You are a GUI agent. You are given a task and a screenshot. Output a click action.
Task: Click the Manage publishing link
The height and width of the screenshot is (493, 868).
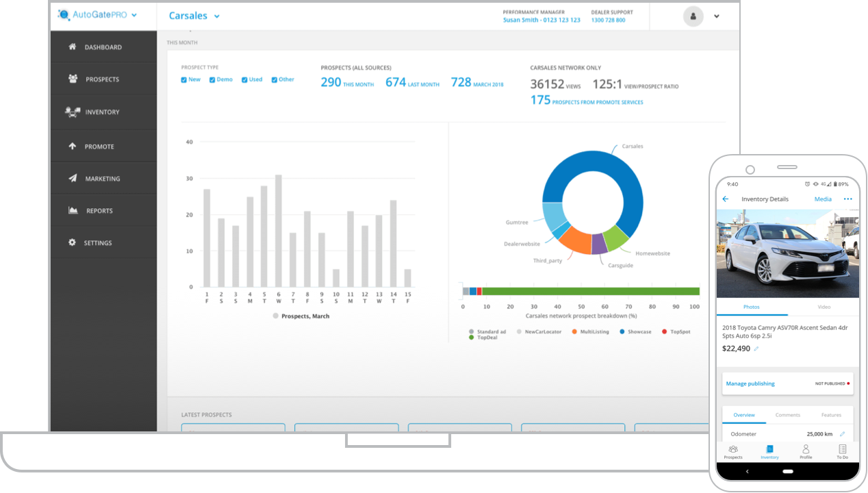point(750,383)
